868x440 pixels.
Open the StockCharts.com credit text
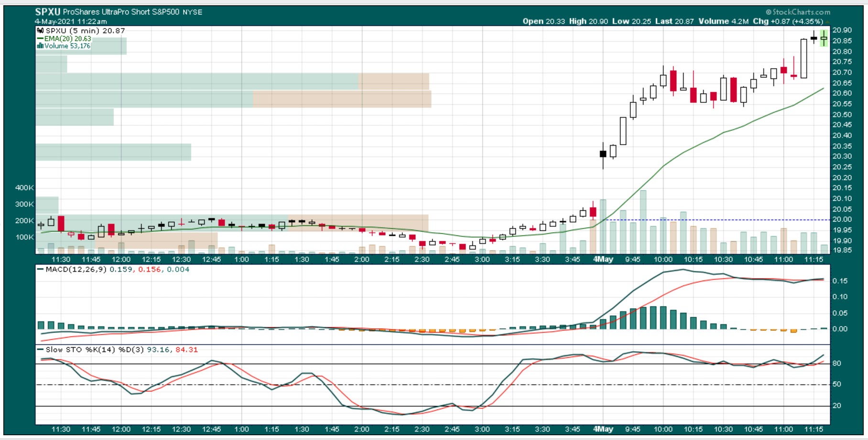pos(798,12)
